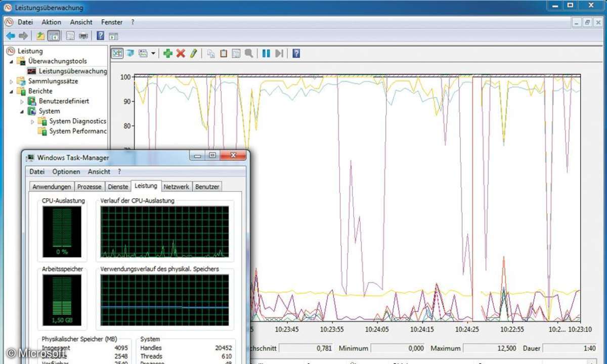Open help from the top toolbar icon
Screen dimensions: 607x364
(100, 36)
